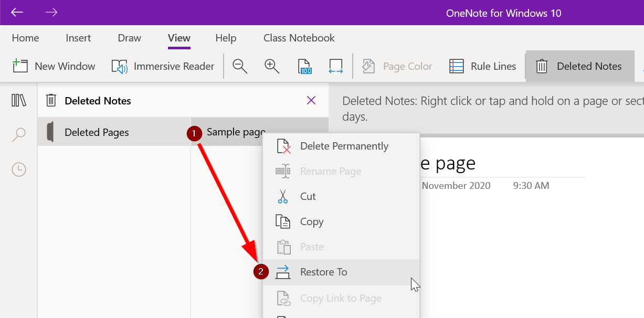Switch to the Insert tab
The width and height of the screenshot is (644, 318).
(78, 38)
